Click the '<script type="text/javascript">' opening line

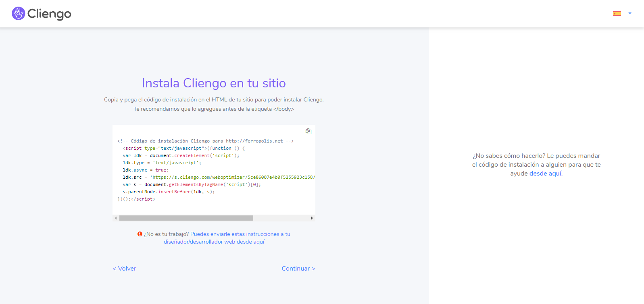click(183, 148)
